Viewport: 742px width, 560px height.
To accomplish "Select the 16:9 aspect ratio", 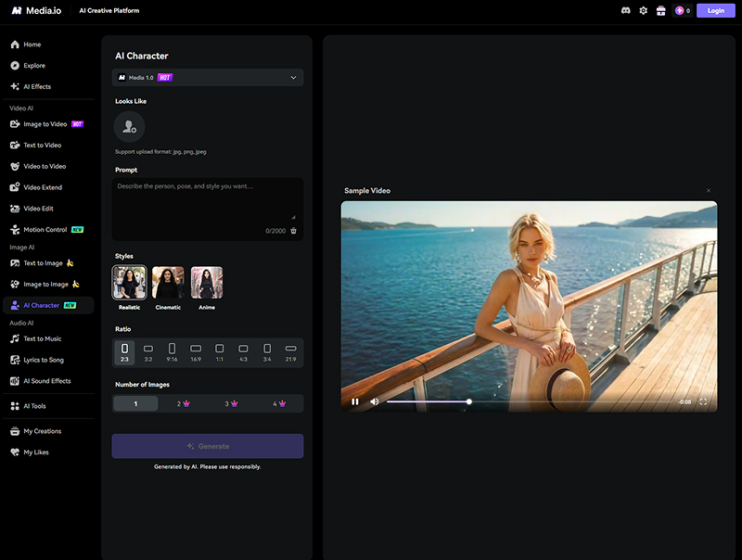I will coord(196,351).
